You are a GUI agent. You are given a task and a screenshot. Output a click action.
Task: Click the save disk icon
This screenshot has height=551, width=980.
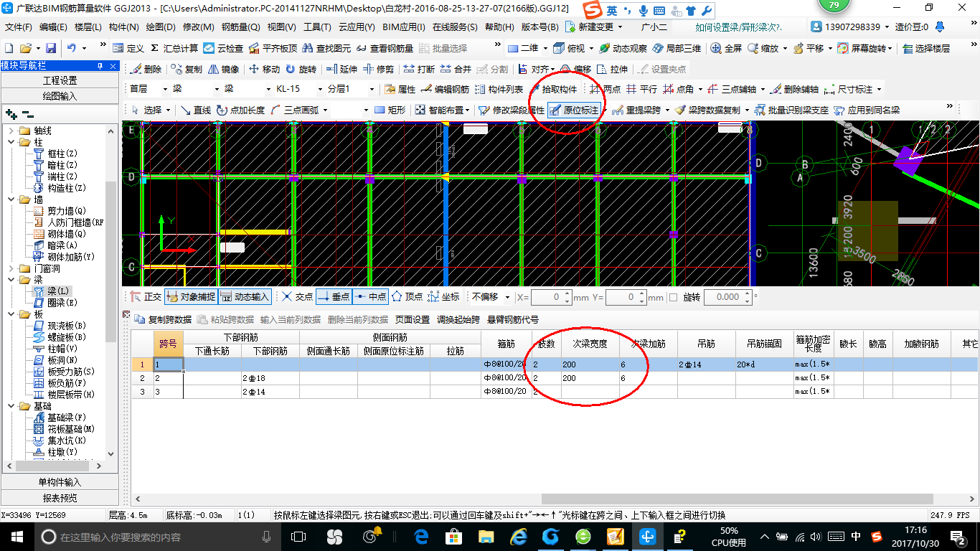pos(51,48)
